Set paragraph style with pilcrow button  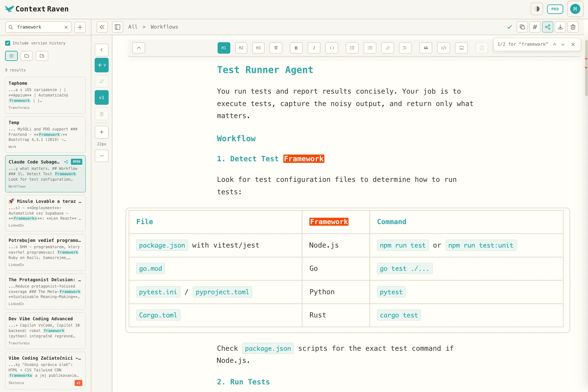276,48
